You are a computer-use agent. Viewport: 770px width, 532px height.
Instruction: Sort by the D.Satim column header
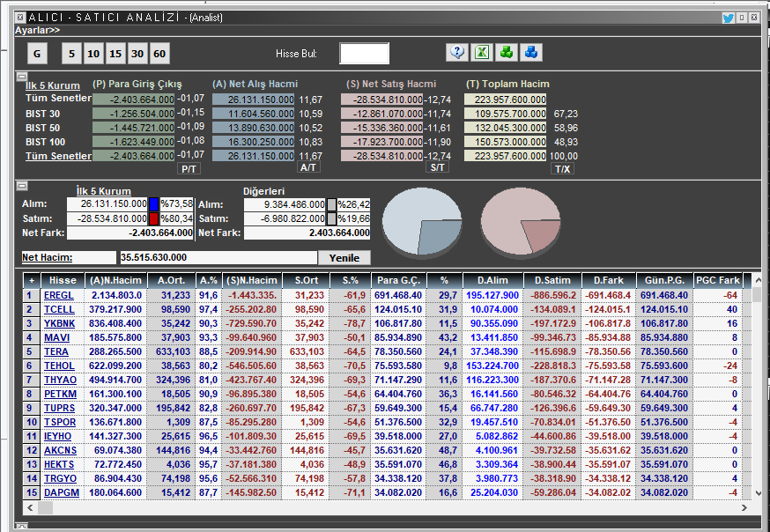552,280
